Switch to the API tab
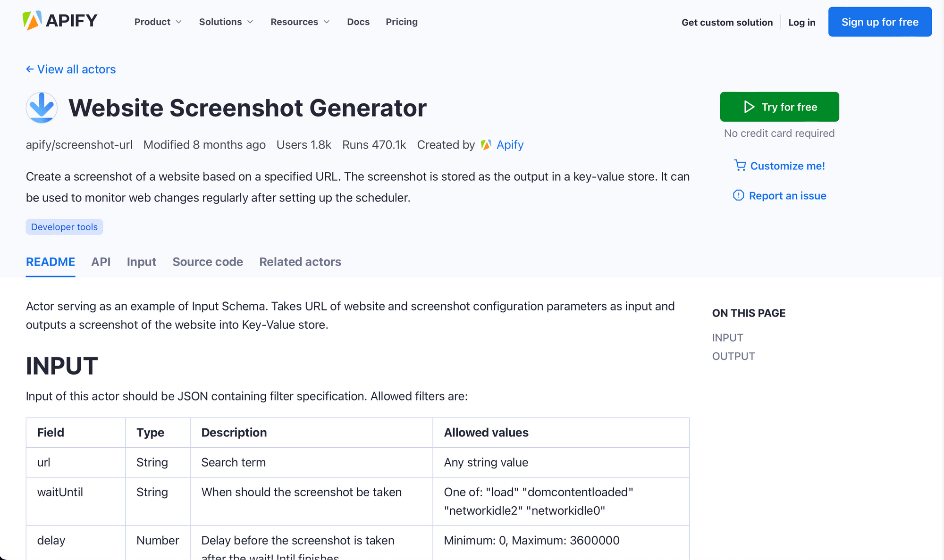 click(x=101, y=261)
